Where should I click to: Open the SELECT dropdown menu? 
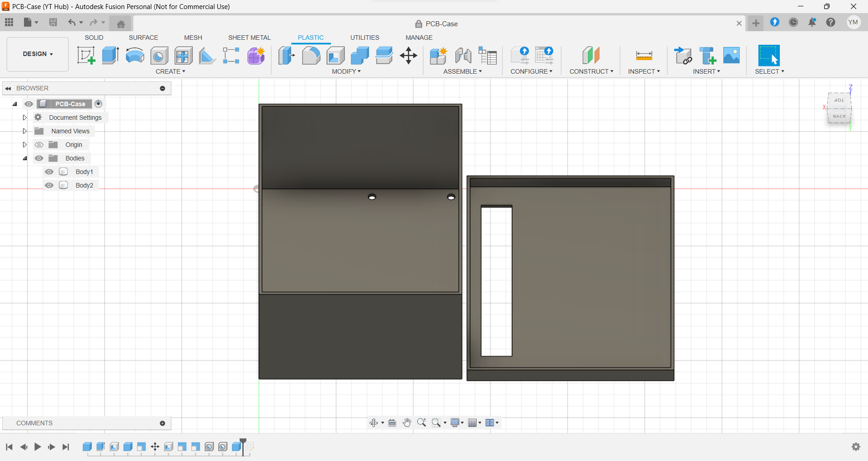769,71
